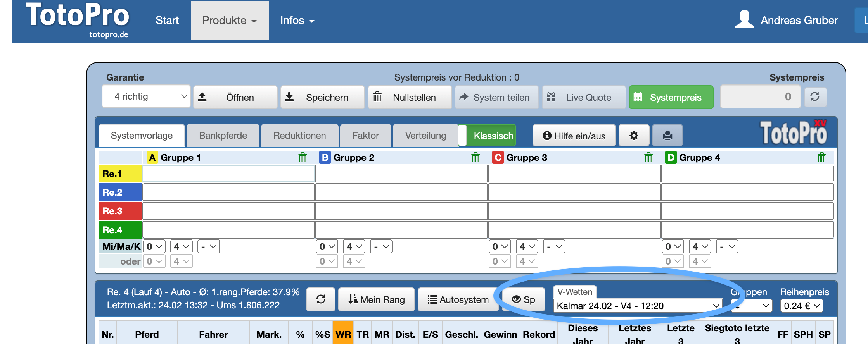Open Gruppe 1 Ma dropdown showing 4
Image resolution: width=868 pixels, height=344 pixels.
[182, 247]
